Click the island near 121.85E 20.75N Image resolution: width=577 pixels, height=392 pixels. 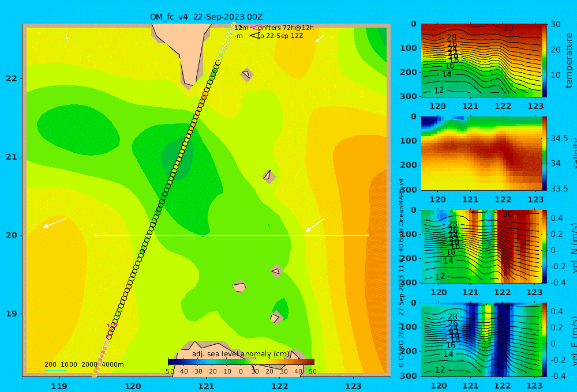tap(269, 176)
